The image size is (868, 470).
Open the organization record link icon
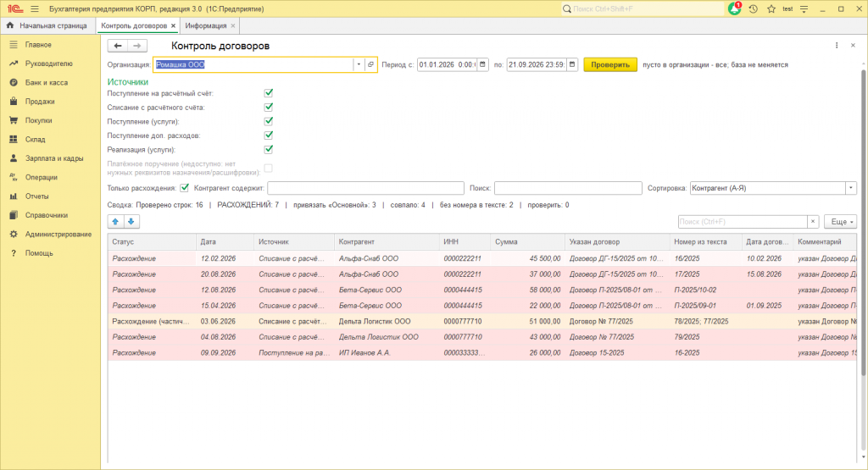coord(370,64)
